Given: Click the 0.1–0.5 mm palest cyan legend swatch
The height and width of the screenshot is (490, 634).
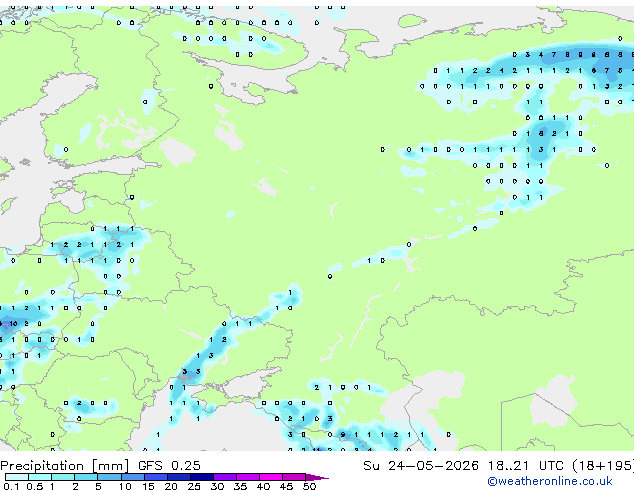Looking at the screenshot, I should [17, 477].
